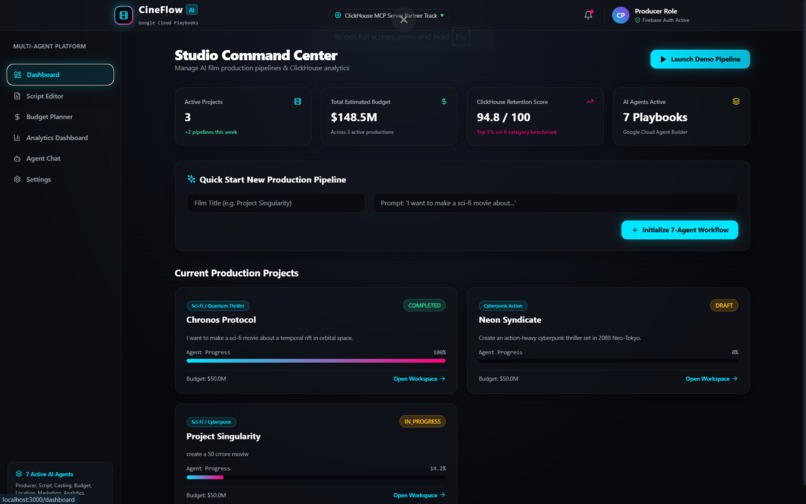Click the Sci-Fi / Cyberpunk genre tag

pyautogui.click(x=211, y=422)
